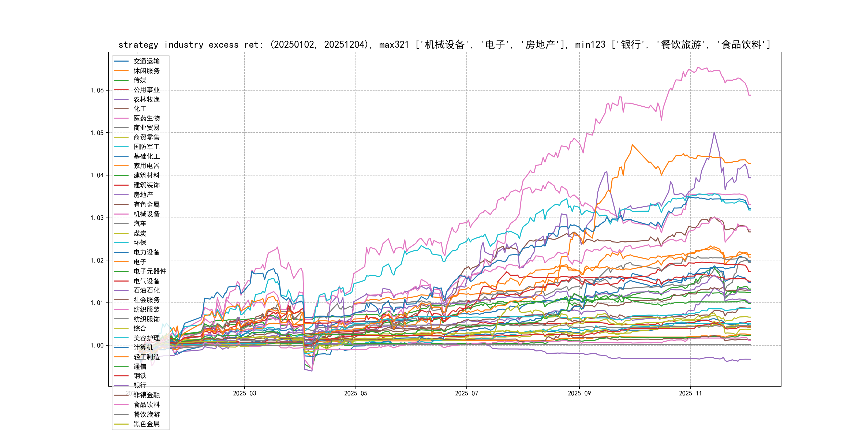Image resolution: width=868 pixels, height=434 pixels.
Task: Click the 1.03 y-axis tick label
Action: pyautogui.click(x=97, y=218)
